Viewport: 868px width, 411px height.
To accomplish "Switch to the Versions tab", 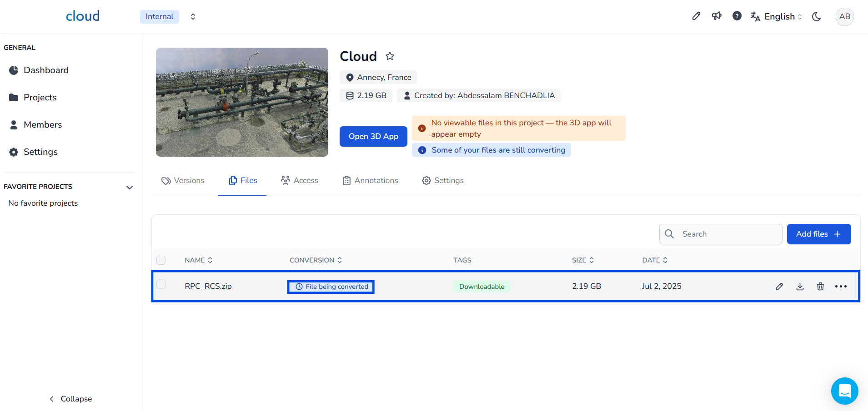I will (x=183, y=181).
